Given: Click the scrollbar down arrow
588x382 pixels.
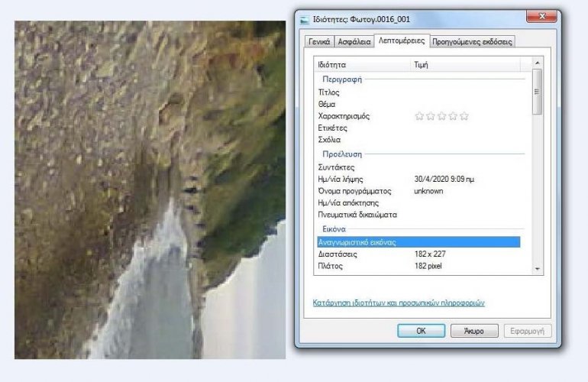Looking at the screenshot, I should (538, 269).
